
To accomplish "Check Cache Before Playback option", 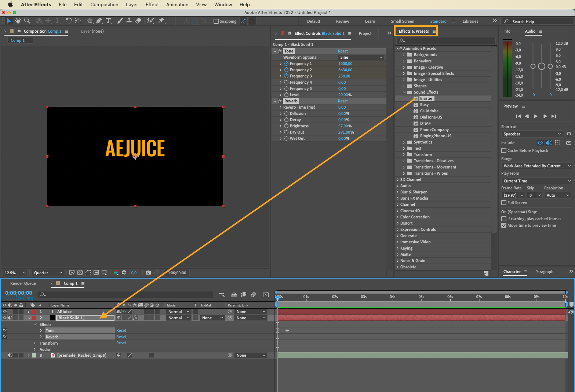I will pyautogui.click(x=504, y=150).
